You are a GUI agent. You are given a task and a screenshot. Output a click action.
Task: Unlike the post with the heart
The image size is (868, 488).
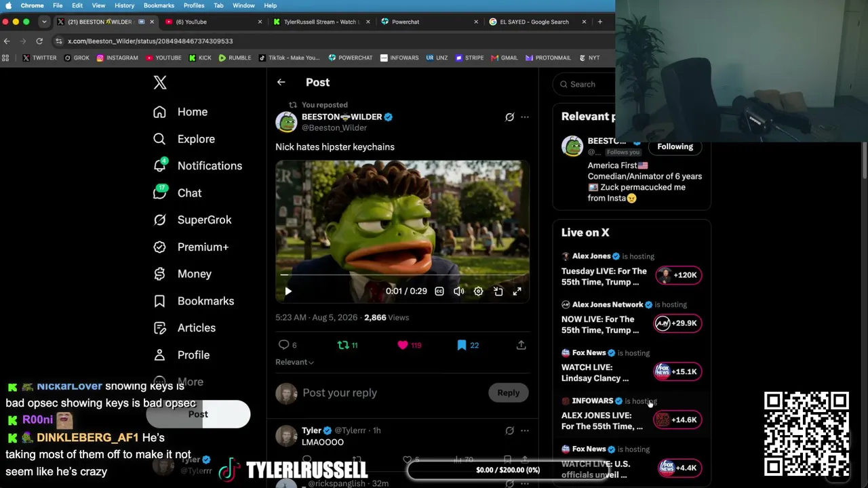pyautogui.click(x=403, y=345)
